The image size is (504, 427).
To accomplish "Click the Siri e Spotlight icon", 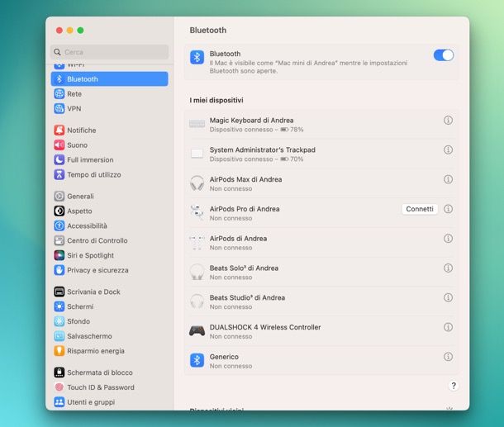I will pos(59,255).
